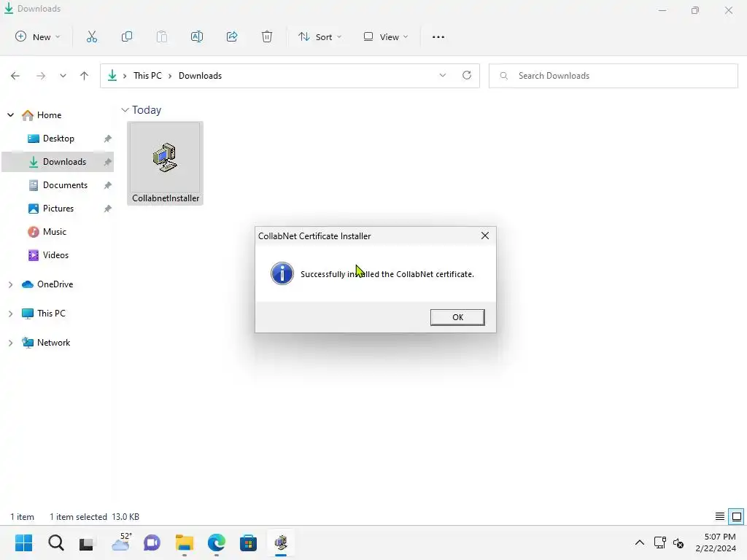Select the CollabnetInstaller file thumbnail
Viewport: 747px width, 560px height.
click(166, 163)
